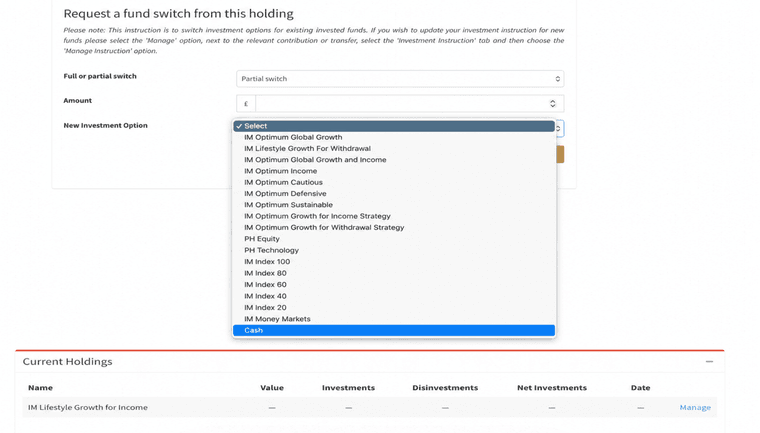Select IM Lifestyle Growth For Withdrawal
This screenshot has height=433, width=760.
coord(307,148)
